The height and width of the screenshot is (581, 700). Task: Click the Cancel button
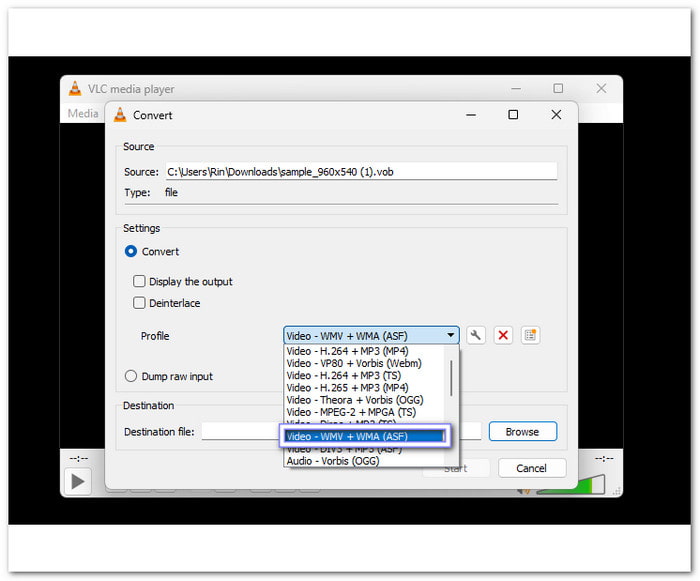pyautogui.click(x=532, y=468)
